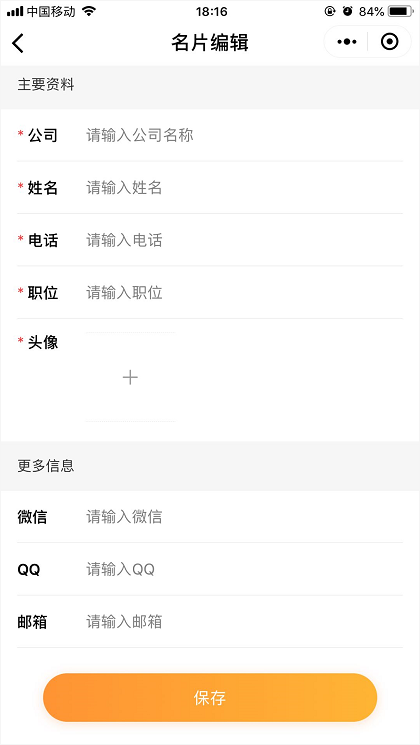Focus the 请输入邮箱 email field

(x=244, y=621)
